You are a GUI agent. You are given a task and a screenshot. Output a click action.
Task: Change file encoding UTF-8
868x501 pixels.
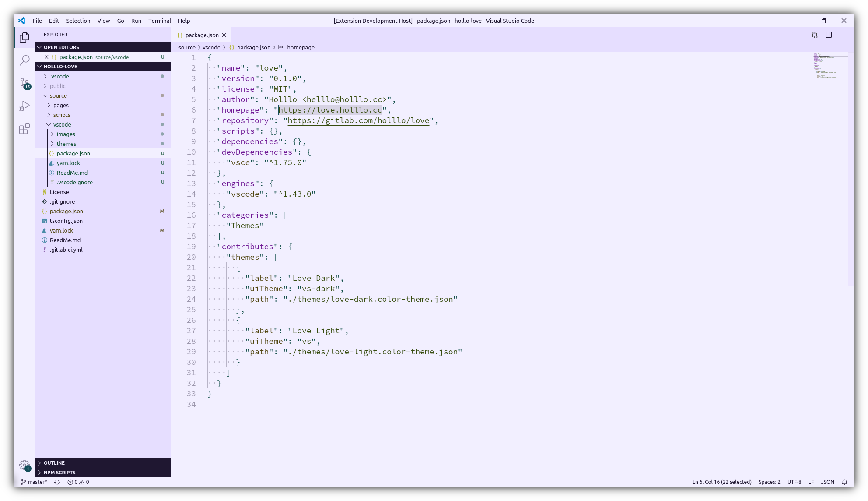click(794, 482)
